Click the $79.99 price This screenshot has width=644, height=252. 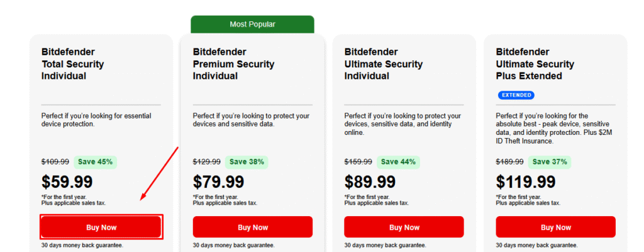click(218, 182)
